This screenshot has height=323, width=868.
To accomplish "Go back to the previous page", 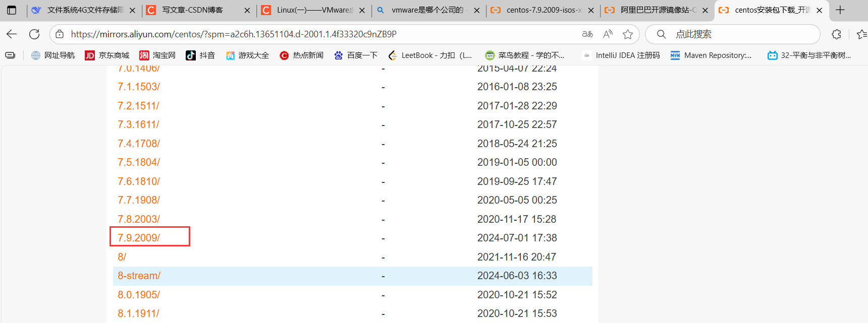I will pos(12,34).
